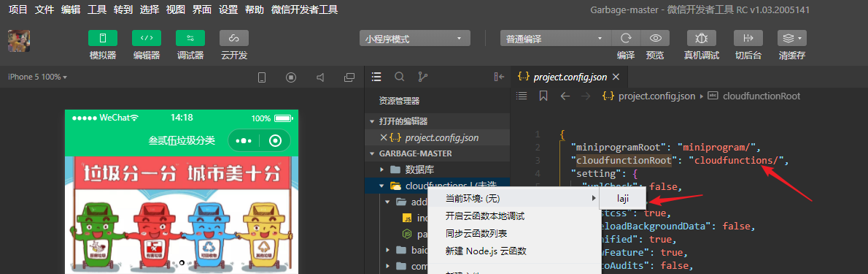868x274 pixels.
Task: Select 同步云函数列表 menu item
Action: tap(514, 234)
